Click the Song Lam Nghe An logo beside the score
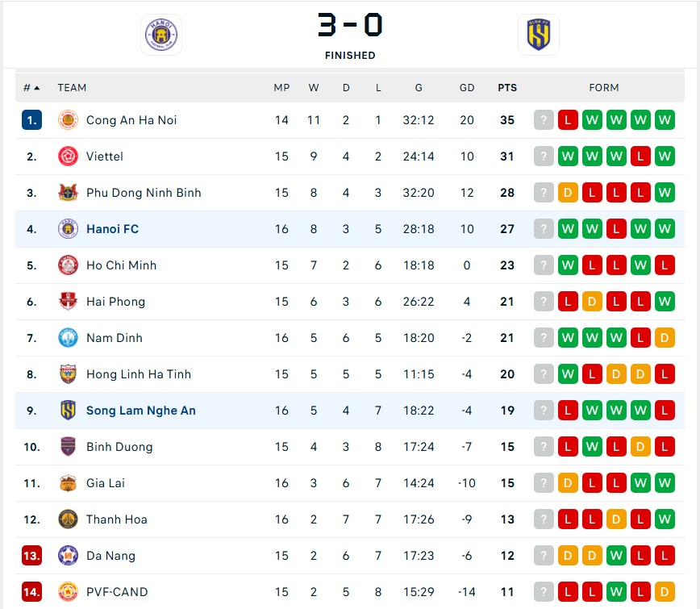The width and height of the screenshot is (700, 609). (x=538, y=35)
